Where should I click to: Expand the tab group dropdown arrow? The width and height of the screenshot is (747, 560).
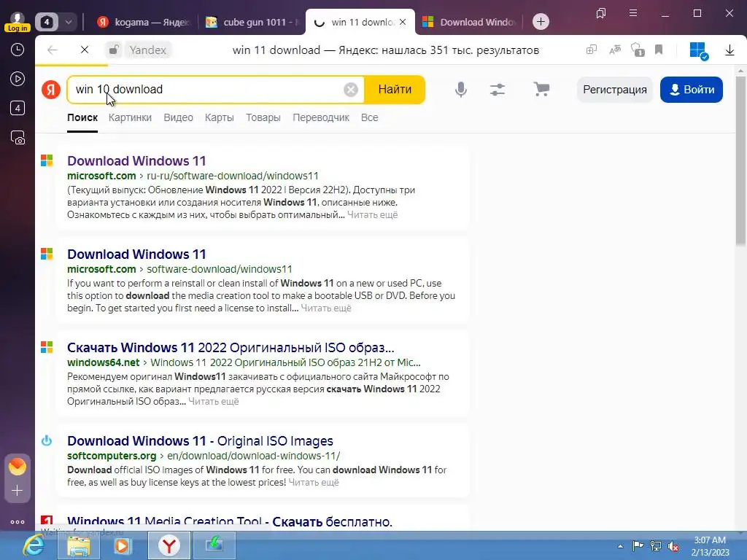(x=68, y=22)
